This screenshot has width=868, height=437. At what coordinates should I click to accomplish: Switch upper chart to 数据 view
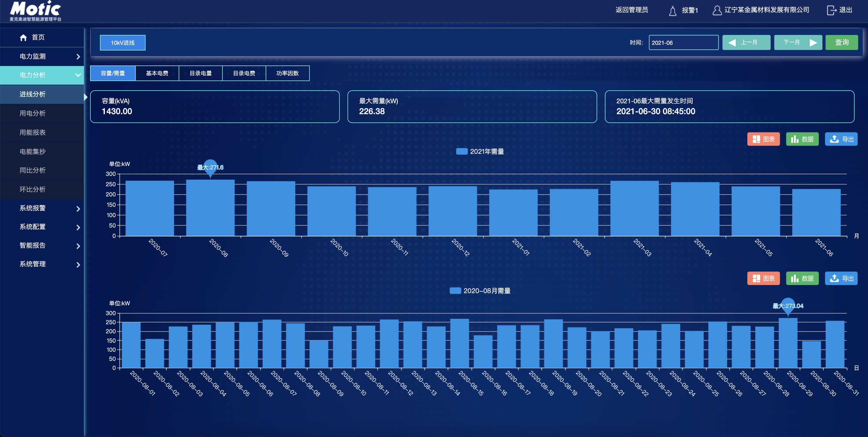tap(802, 139)
